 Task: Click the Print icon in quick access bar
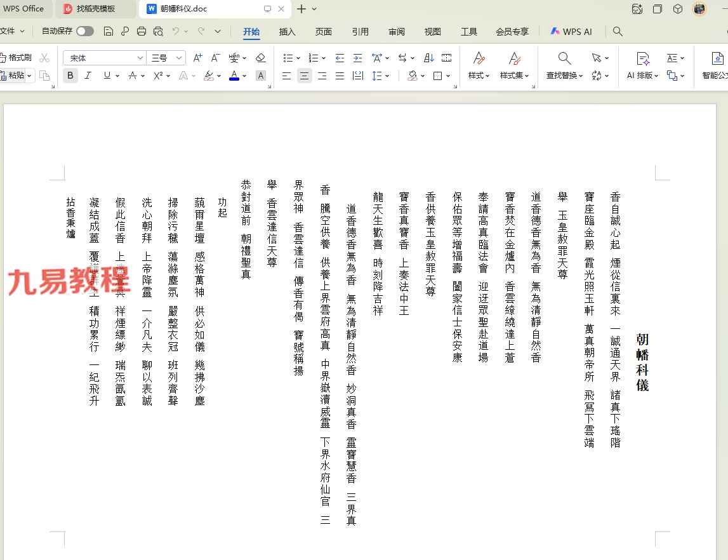(142, 31)
